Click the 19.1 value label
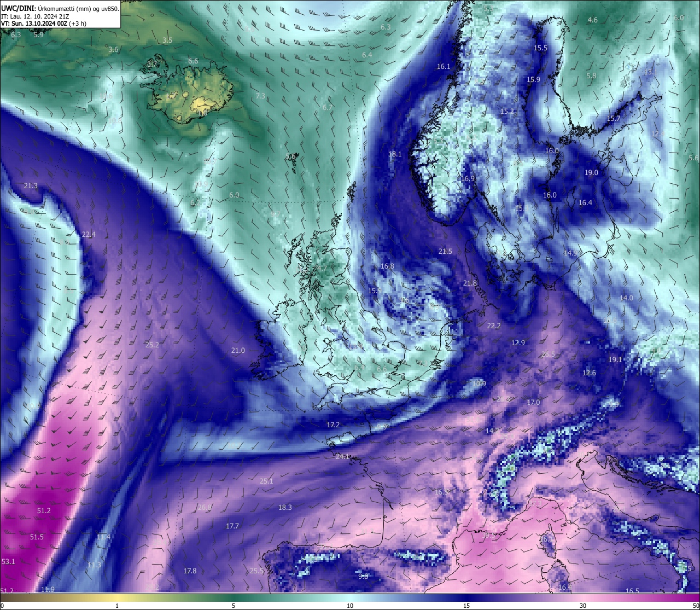The width and height of the screenshot is (700, 610). pos(615,360)
